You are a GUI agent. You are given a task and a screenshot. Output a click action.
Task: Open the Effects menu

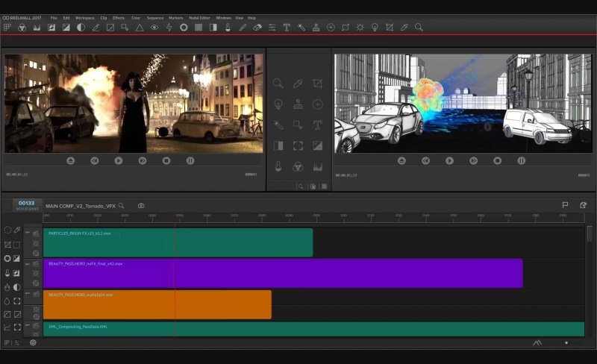119,17
